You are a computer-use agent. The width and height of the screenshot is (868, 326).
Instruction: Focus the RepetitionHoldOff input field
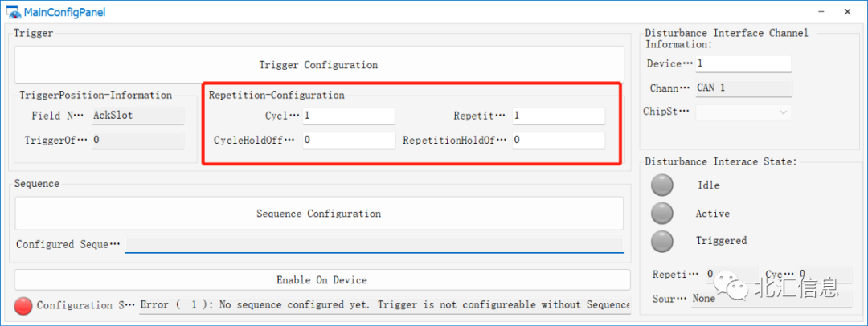pos(558,141)
